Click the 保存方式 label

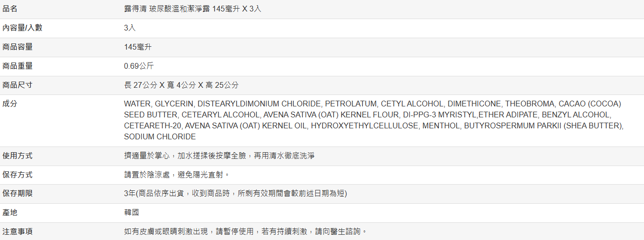18,175
